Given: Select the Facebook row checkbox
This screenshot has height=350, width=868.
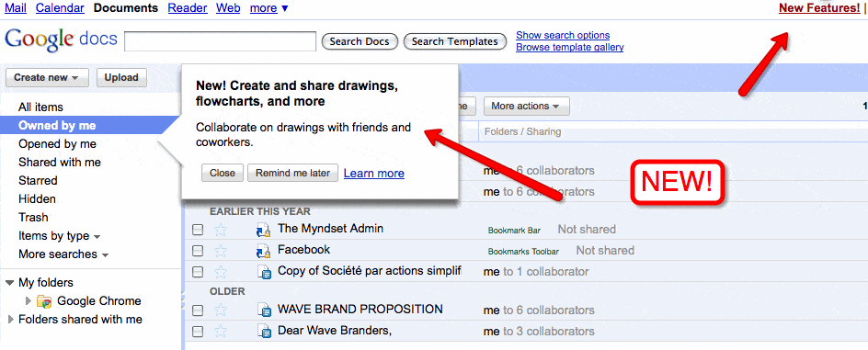Looking at the screenshot, I should 198,251.
